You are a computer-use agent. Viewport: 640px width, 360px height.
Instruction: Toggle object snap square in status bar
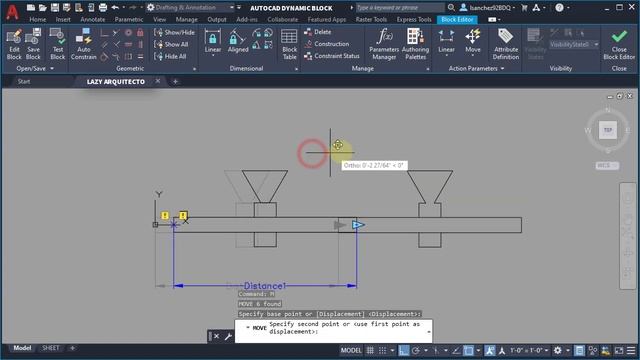pyautogui.click(x=469, y=350)
